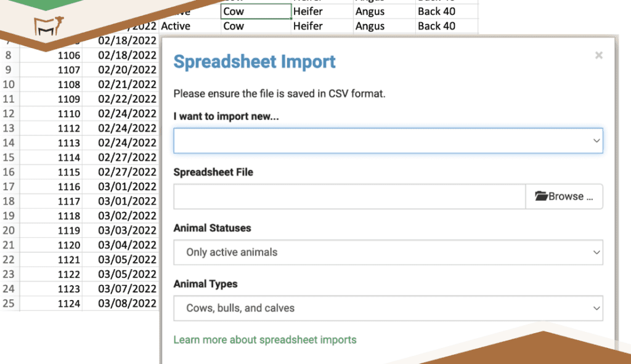Select row header 12 in spreadsheet

[x=9, y=114]
